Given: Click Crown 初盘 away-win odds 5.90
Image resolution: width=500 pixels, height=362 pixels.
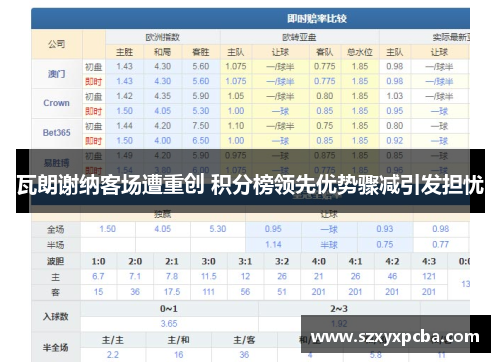Looking at the screenshot, I should [201, 96].
